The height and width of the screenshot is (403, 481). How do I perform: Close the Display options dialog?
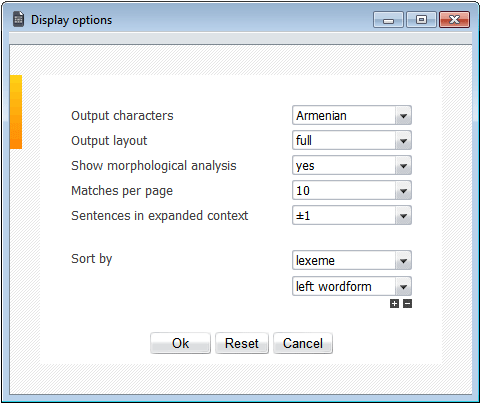[x=455, y=20]
